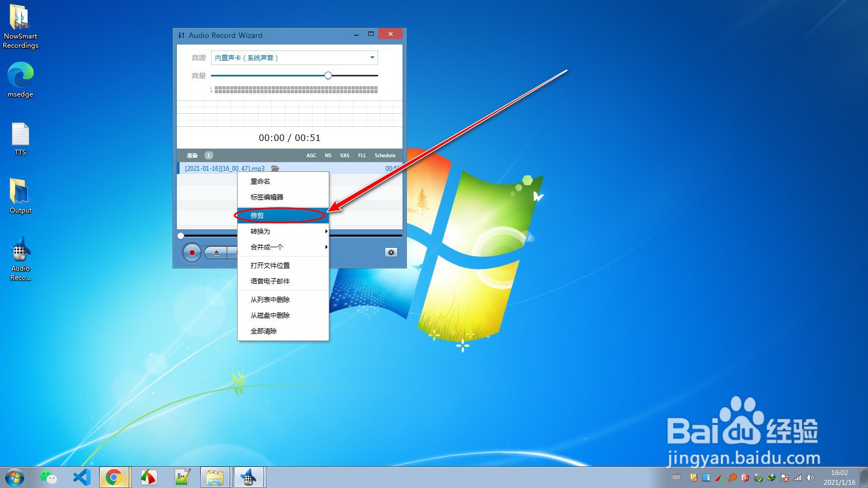
Task: Open File Explorer from the taskbar
Action: pyautogui.click(x=215, y=478)
